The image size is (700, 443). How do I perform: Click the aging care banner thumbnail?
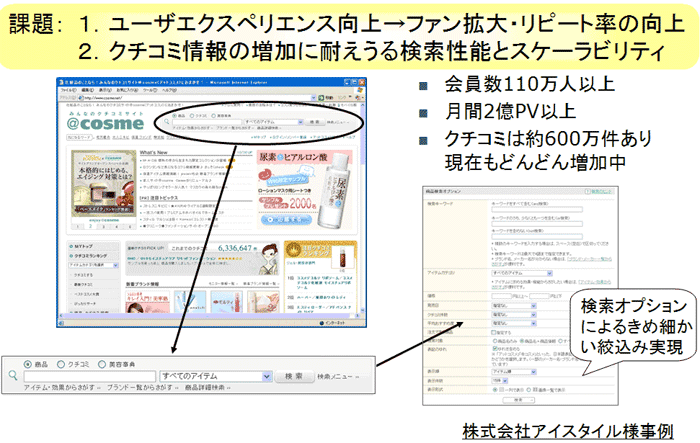tap(104, 183)
